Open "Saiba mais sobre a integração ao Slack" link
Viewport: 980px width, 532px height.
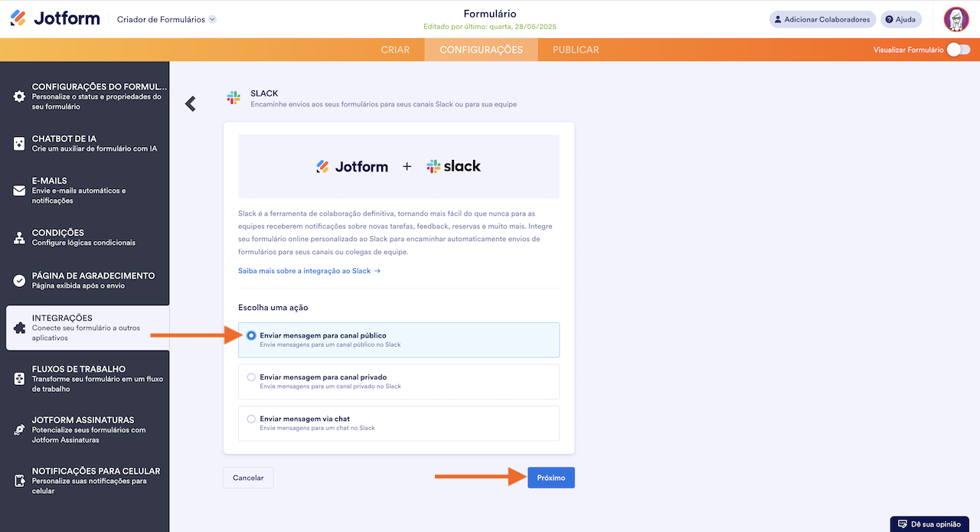coord(309,271)
